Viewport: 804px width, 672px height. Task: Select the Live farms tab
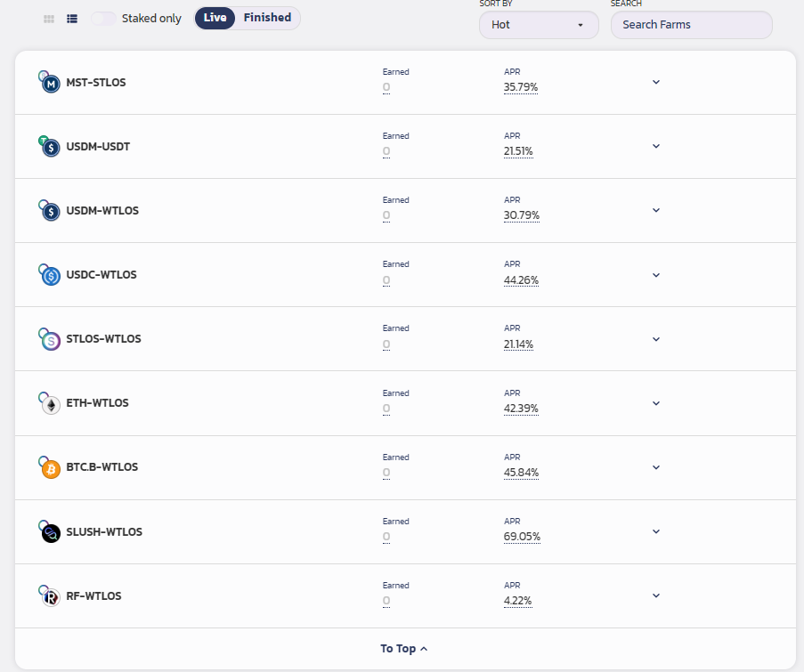215,19
